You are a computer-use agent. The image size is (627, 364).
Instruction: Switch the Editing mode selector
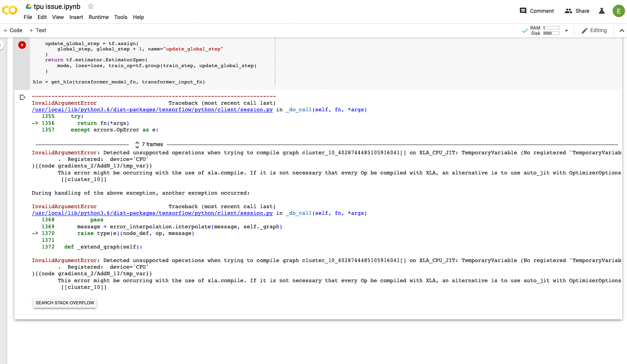(x=594, y=30)
